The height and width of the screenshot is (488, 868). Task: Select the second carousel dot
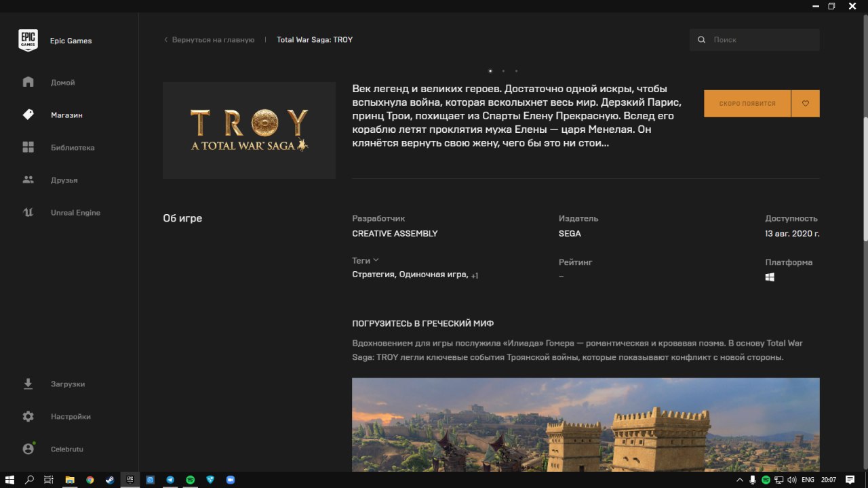tap(503, 70)
